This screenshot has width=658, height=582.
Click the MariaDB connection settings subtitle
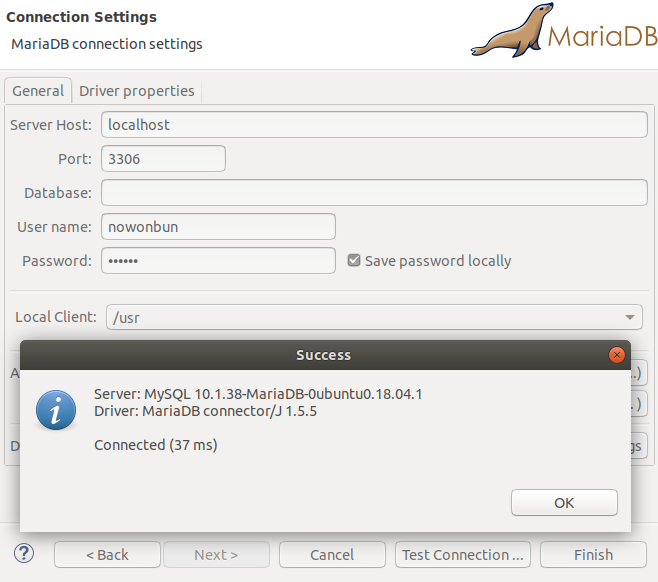click(107, 44)
